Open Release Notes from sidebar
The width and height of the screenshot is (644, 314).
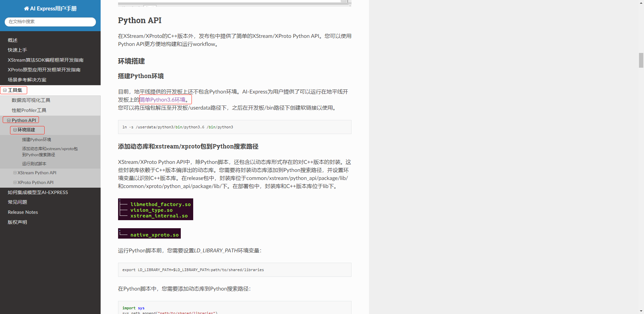coord(23,212)
